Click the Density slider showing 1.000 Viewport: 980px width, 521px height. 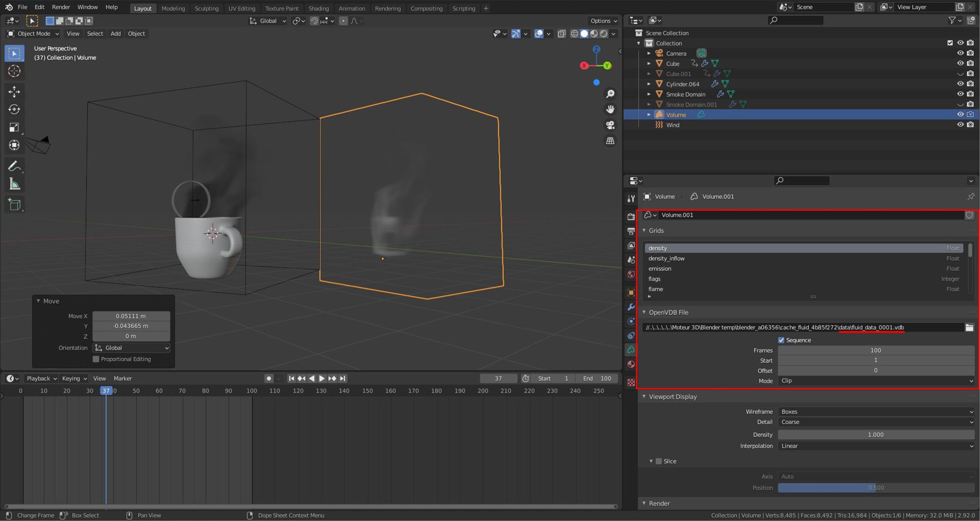click(x=876, y=434)
